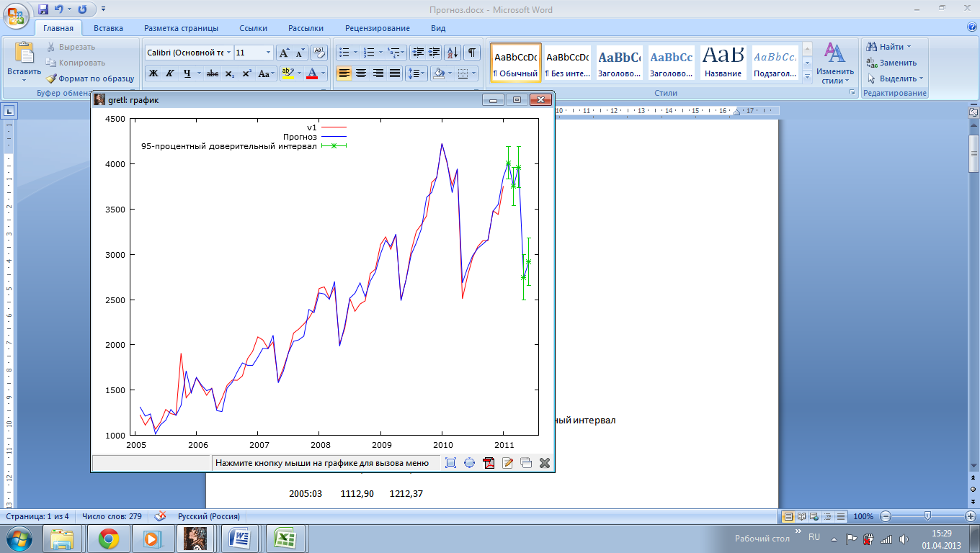Apply the Обычный style
The height and width of the screenshot is (553, 980).
[515, 63]
